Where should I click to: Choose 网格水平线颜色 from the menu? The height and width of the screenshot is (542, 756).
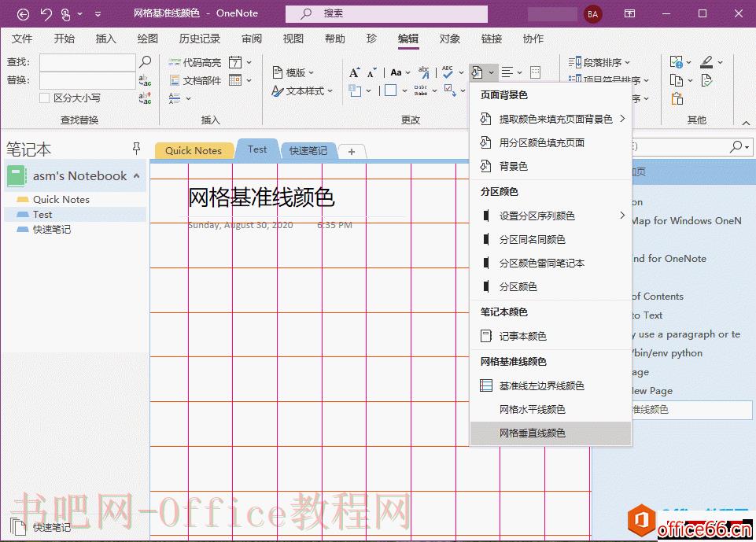(x=550, y=409)
